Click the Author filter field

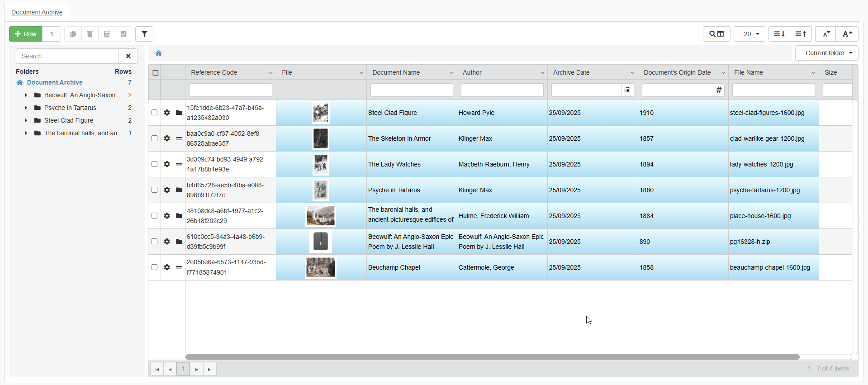coord(502,90)
